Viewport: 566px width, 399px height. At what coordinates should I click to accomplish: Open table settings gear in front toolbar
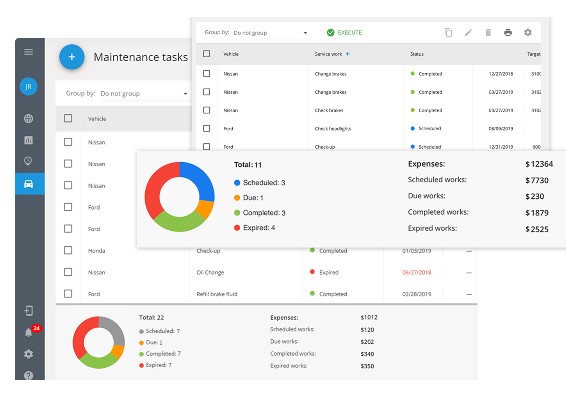(x=528, y=32)
